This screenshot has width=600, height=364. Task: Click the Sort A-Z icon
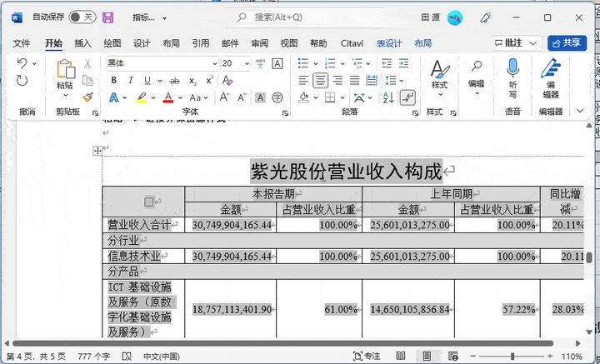tap(388, 97)
